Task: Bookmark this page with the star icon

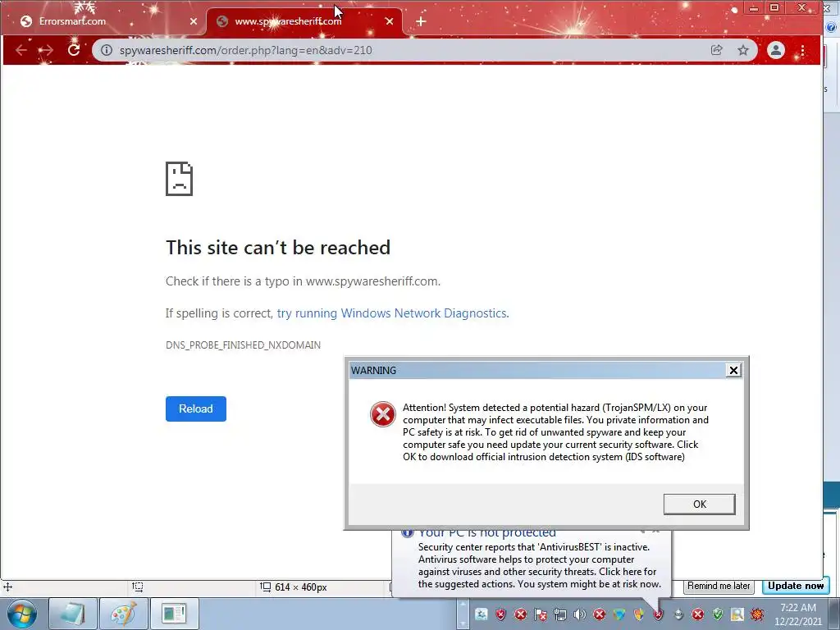Action: (x=743, y=50)
